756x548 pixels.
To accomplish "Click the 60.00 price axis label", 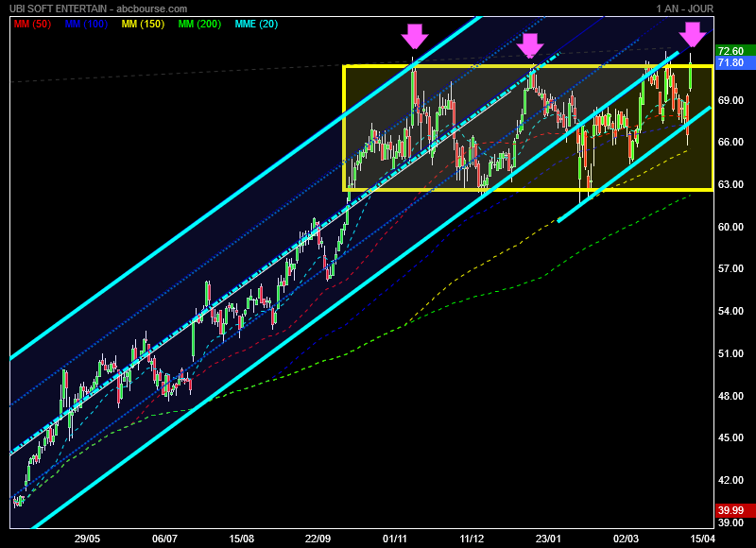I will 730,227.
